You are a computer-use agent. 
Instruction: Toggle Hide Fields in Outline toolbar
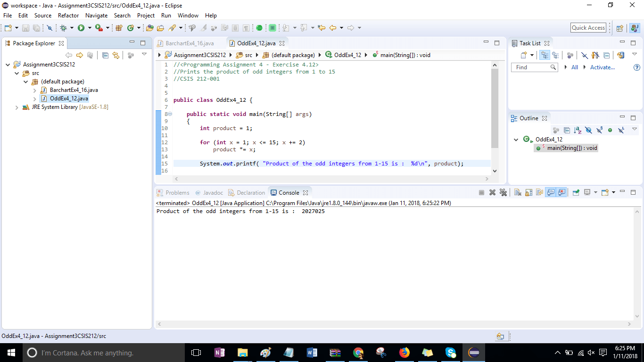point(588,130)
